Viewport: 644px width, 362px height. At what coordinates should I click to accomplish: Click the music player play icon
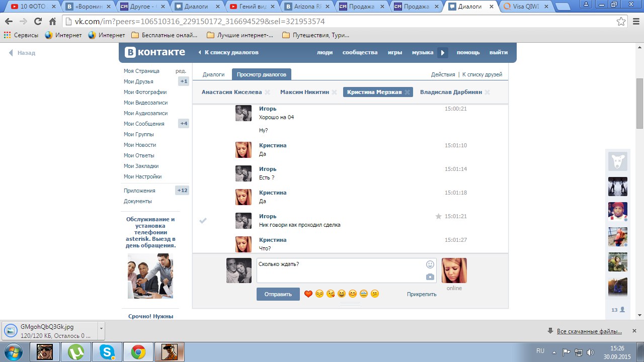[442, 53]
